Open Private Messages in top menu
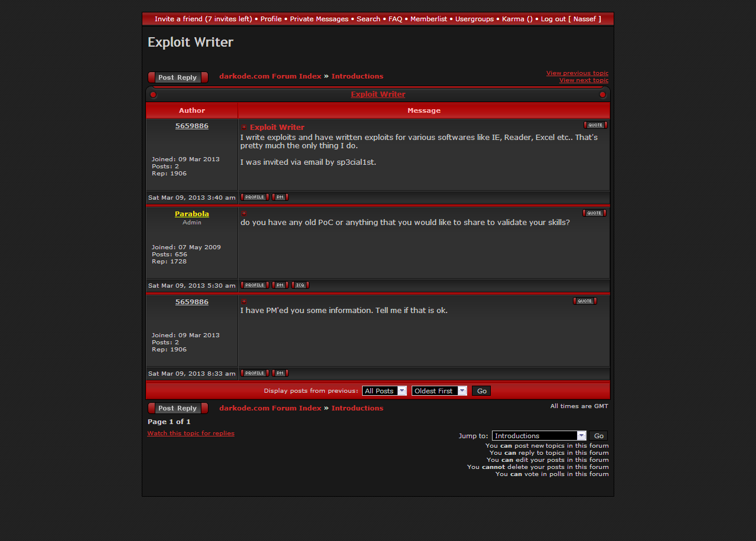The height and width of the screenshot is (541, 756). 319,19
